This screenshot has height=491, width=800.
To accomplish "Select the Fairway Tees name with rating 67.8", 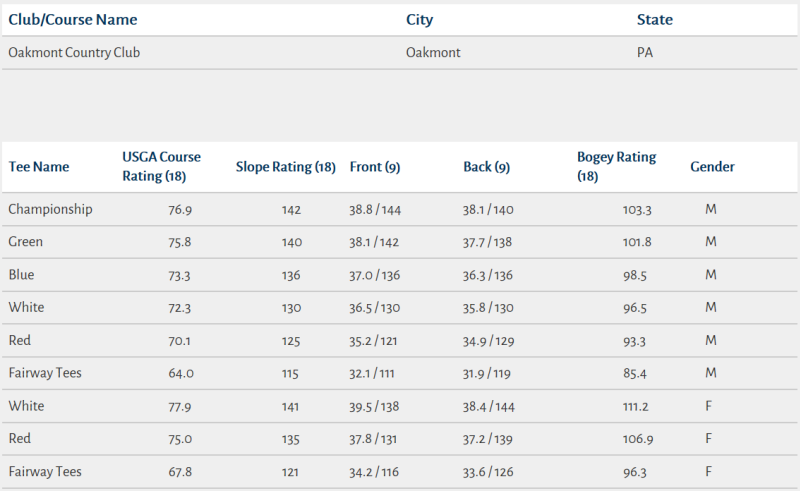I will coord(45,472).
